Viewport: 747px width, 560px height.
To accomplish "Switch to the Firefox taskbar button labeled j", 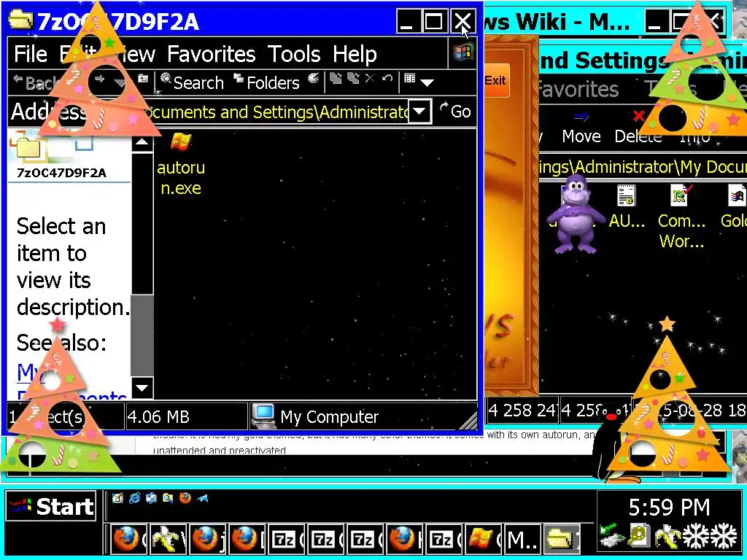I will click(208, 539).
